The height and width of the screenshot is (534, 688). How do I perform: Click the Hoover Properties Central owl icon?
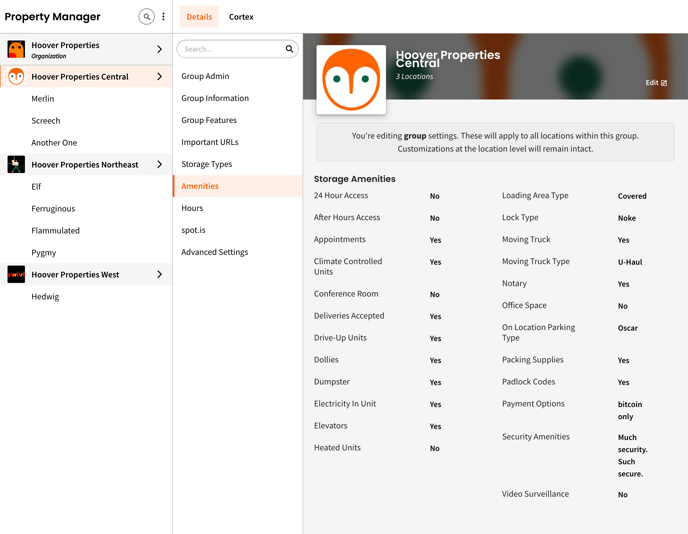pos(16,77)
